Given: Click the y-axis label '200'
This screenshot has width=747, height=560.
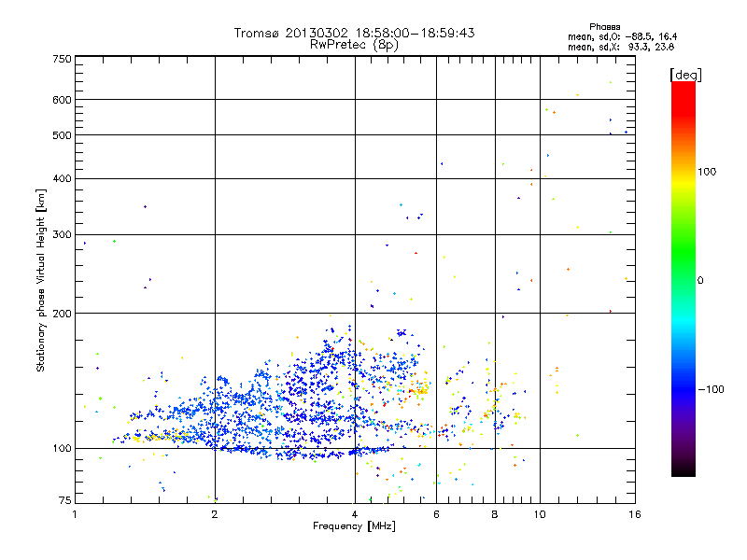Looking at the screenshot, I should tap(62, 314).
